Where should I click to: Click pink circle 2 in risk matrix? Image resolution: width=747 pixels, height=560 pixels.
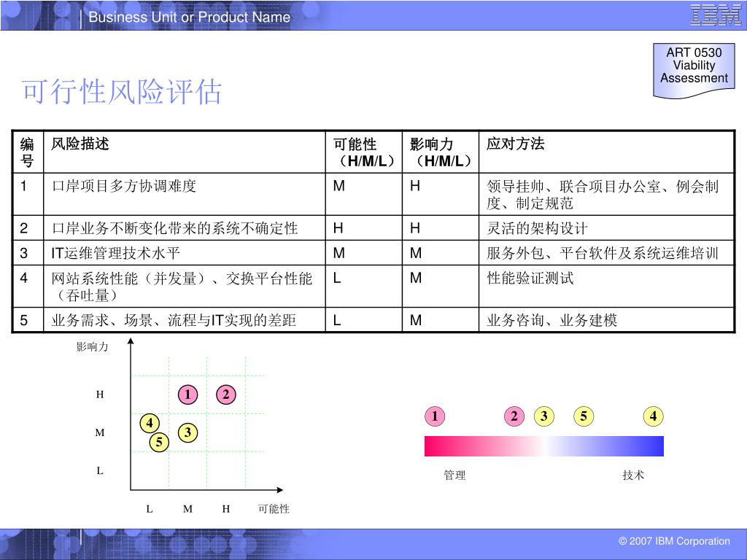point(226,394)
